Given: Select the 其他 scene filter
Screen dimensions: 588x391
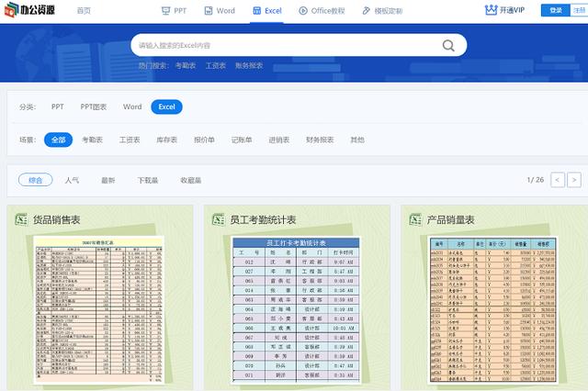Looking at the screenshot, I should click(x=357, y=140).
